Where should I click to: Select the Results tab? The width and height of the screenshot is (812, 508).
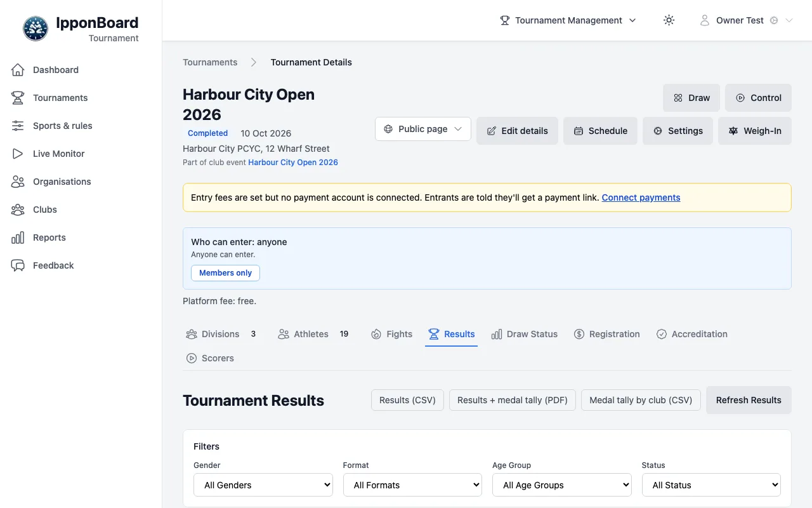(452, 334)
